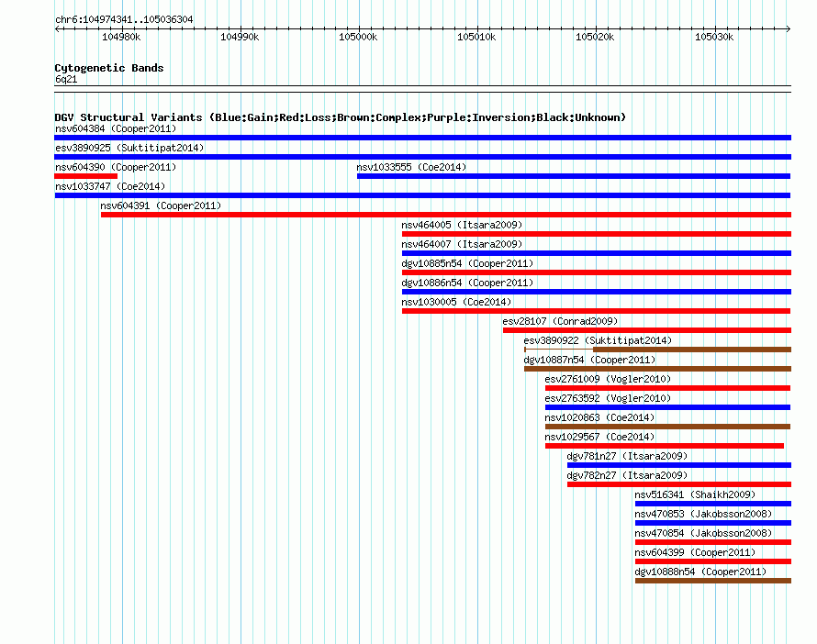Click the 104990k ruler tick label

[x=240, y=37]
